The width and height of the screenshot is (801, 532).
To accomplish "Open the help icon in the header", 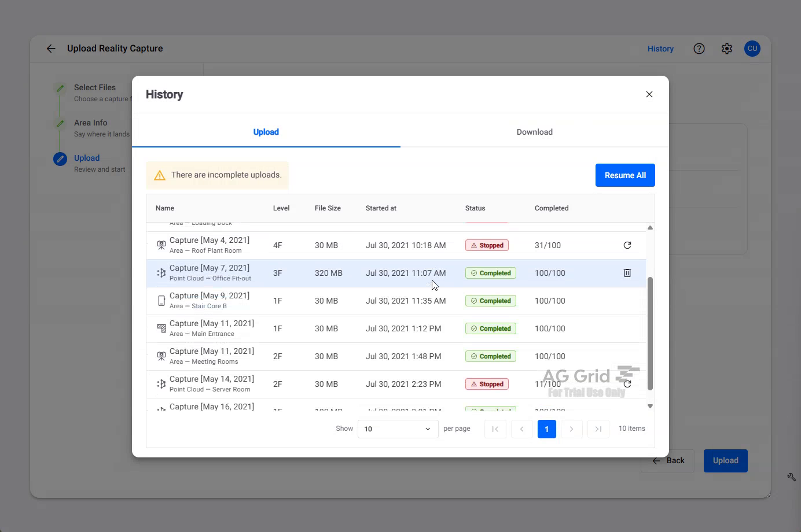I will [699, 49].
